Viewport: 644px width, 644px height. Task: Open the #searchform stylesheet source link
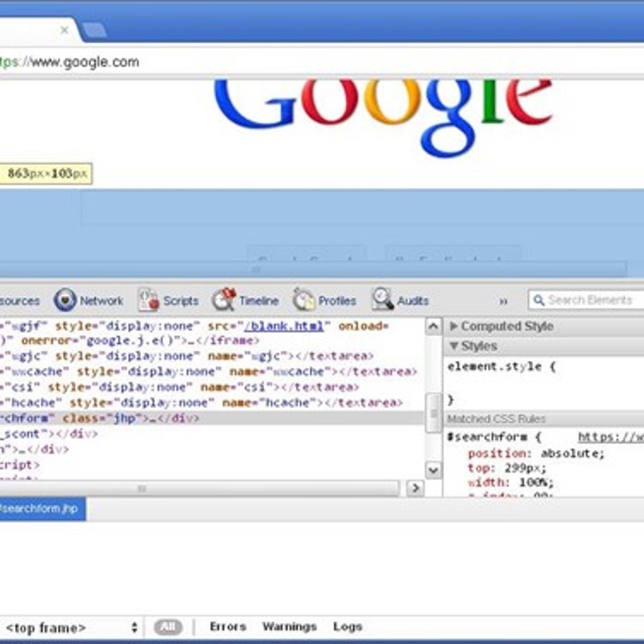coord(611,437)
